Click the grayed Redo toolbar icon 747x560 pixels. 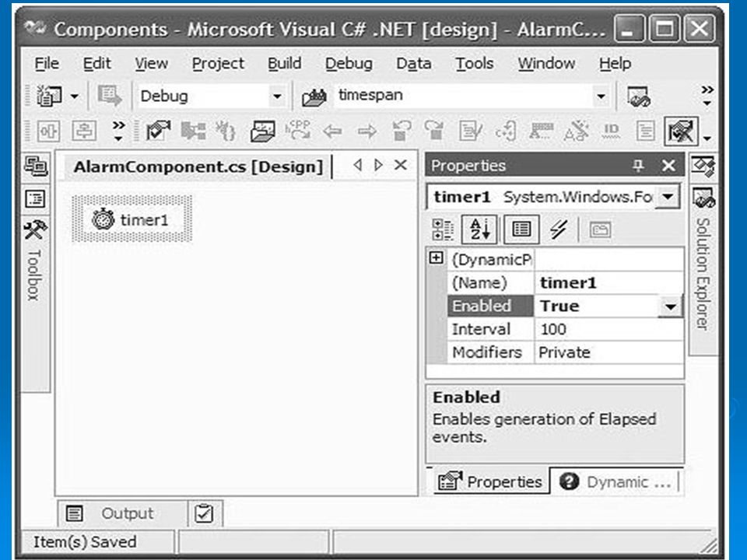tap(434, 131)
